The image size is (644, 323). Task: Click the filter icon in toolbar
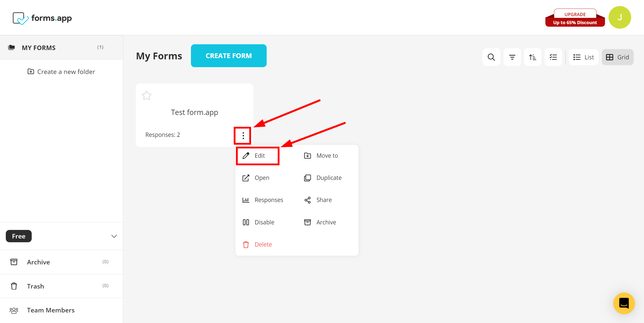point(513,57)
